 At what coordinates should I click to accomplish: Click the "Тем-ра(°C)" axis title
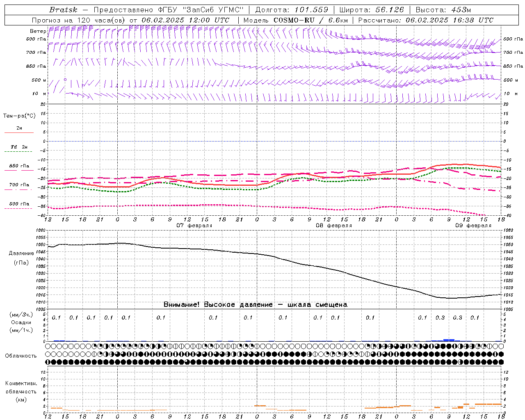click(x=19, y=116)
